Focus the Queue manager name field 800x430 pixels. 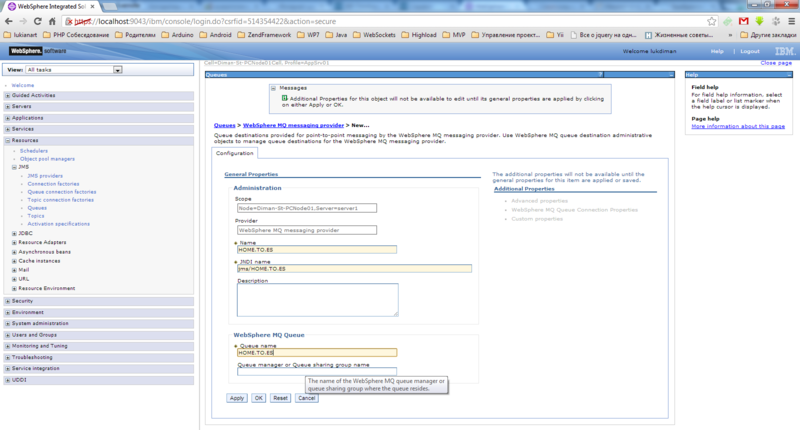point(317,372)
